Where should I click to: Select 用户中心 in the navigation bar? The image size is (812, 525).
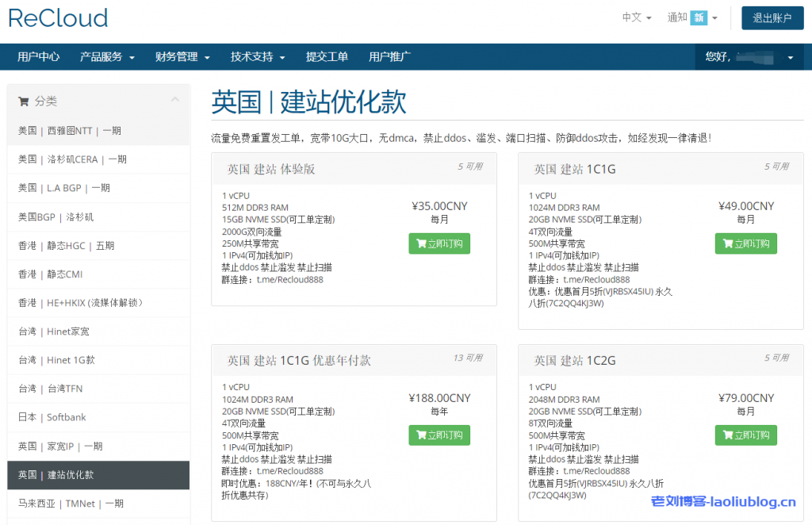coord(37,56)
